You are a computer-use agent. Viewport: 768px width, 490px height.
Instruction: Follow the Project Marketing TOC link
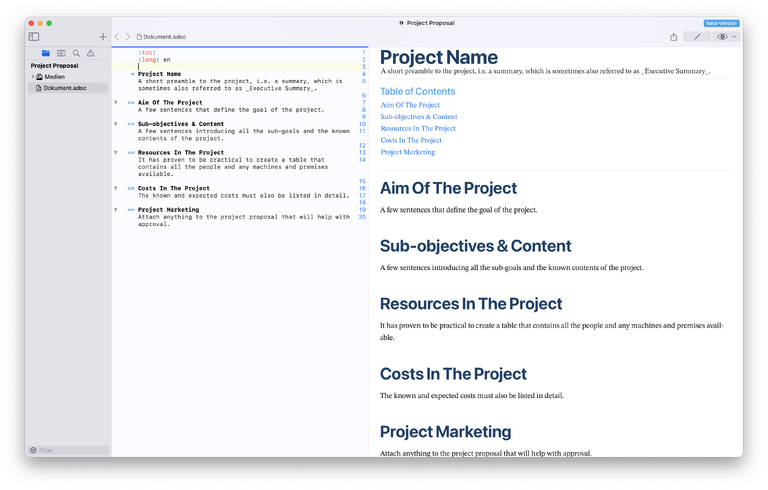click(408, 152)
